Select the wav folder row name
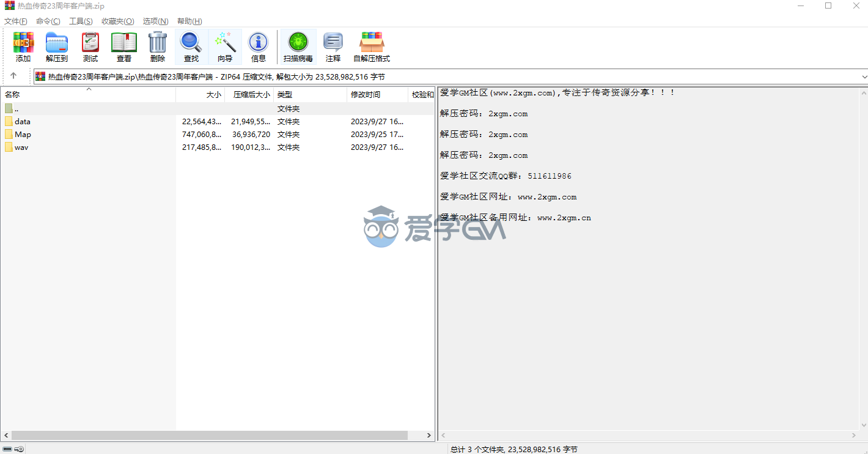868x454 pixels. pyautogui.click(x=21, y=147)
